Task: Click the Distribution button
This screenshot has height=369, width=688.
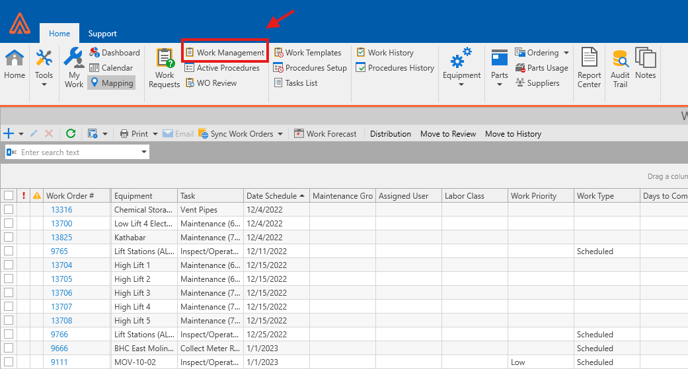Action: tap(391, 134)
